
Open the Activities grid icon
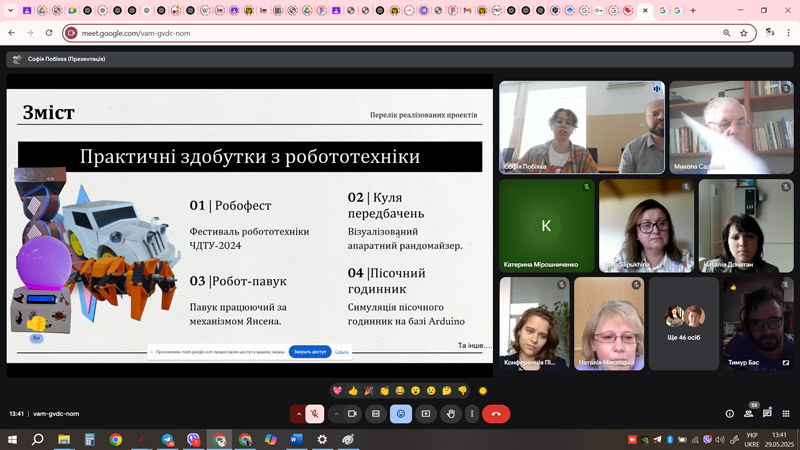pyautogui.click(x=785, y=414)
